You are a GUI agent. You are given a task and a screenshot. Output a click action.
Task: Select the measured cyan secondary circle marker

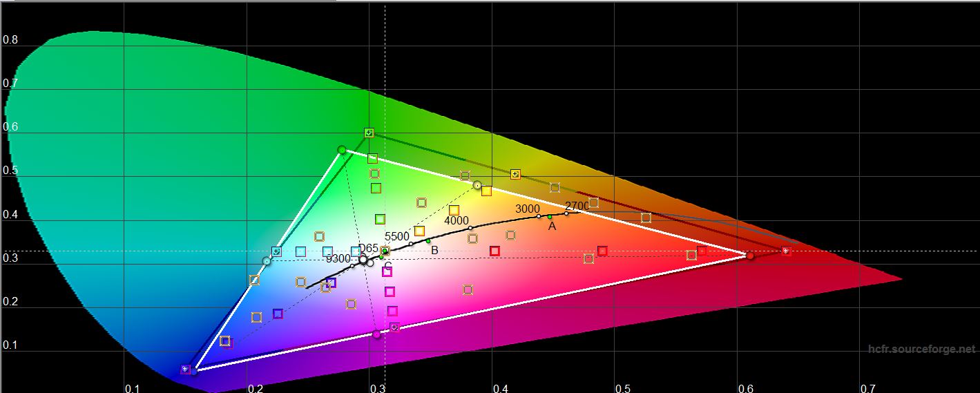click(x=267, y=261)
